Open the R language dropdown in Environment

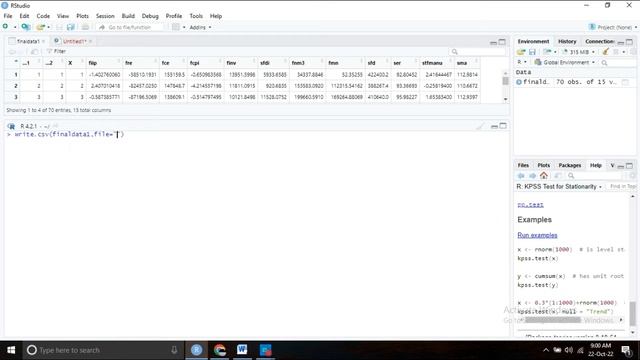tap(522, 62)
